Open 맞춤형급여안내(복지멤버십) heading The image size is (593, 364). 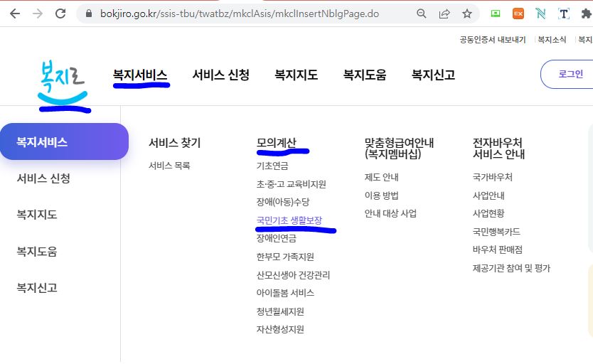(399, 148)
